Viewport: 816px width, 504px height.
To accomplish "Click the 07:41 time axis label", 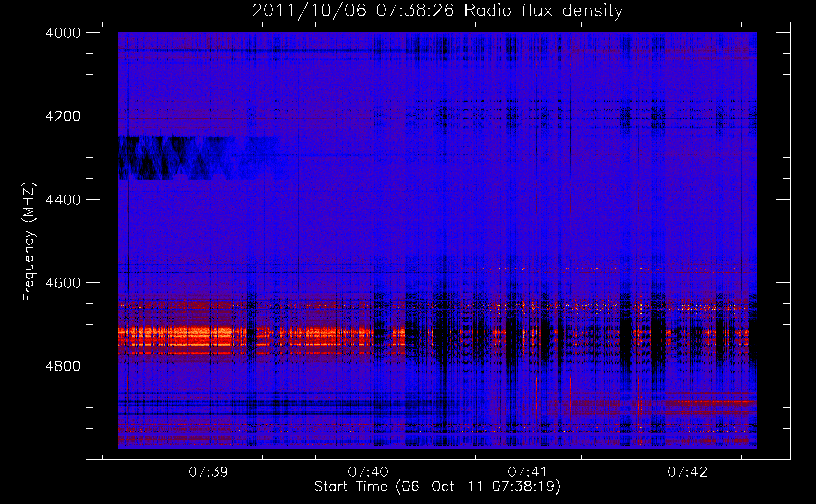I will click(x=528, y=472).
